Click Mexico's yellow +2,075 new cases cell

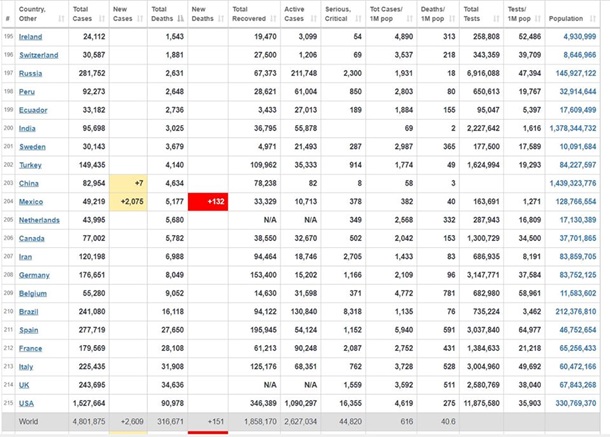point(126,201)
